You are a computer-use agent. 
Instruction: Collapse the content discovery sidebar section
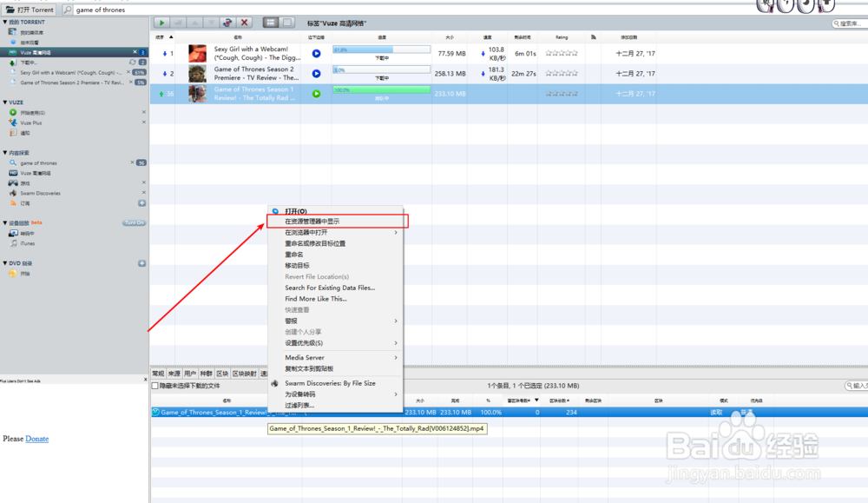pos(5,153)
